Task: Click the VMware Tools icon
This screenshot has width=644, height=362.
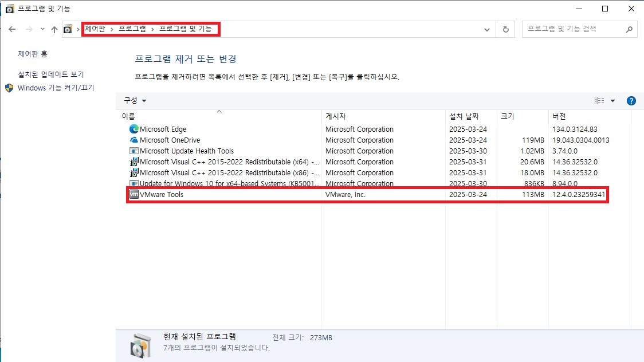Action: [x=134, y=194]
